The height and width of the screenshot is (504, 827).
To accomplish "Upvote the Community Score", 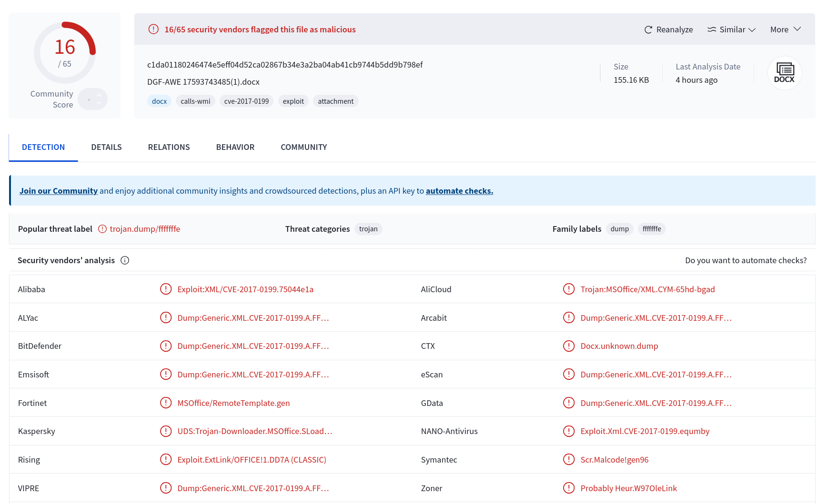I will pyautogui.click(x=99, y=95).
